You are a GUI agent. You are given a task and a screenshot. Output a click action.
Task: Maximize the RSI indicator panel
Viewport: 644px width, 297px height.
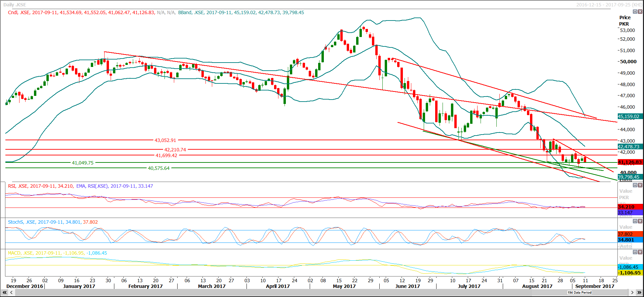coord(635,185)
